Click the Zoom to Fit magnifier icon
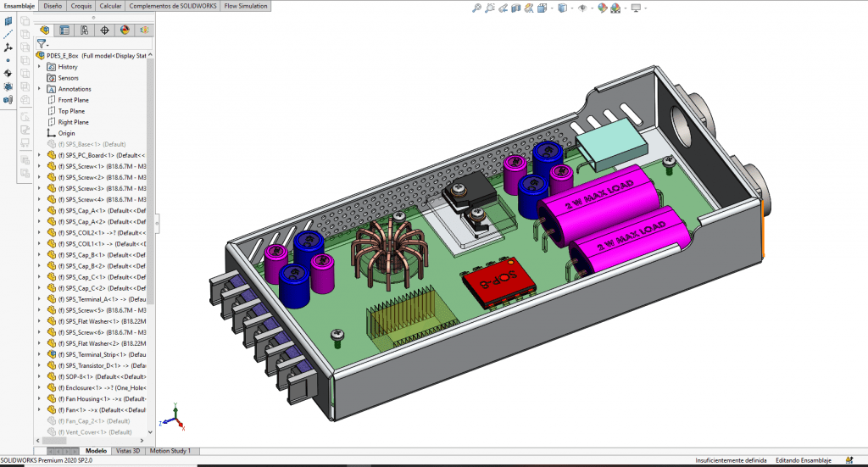868x467 pixels. point(476,8)
